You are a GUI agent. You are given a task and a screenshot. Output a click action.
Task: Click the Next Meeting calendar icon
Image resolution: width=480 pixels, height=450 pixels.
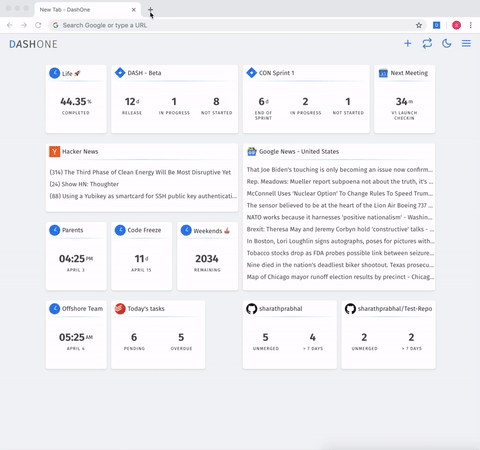click(x=383, y=73)
